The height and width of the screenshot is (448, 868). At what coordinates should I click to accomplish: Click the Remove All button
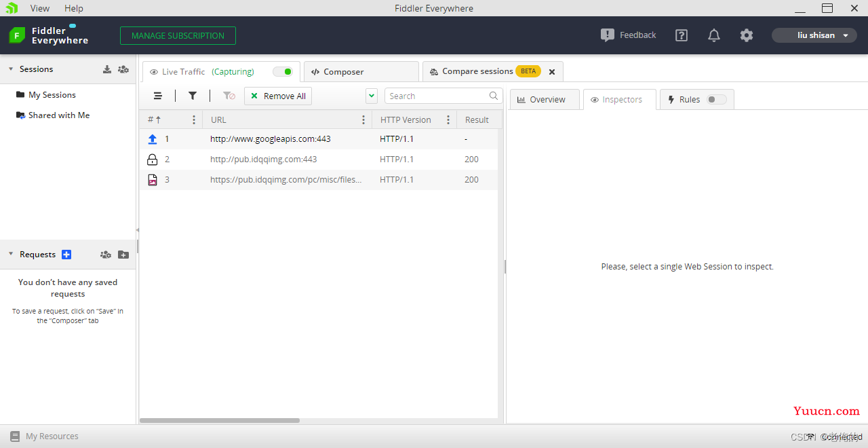pyautogui.click(x=278, y=96)
